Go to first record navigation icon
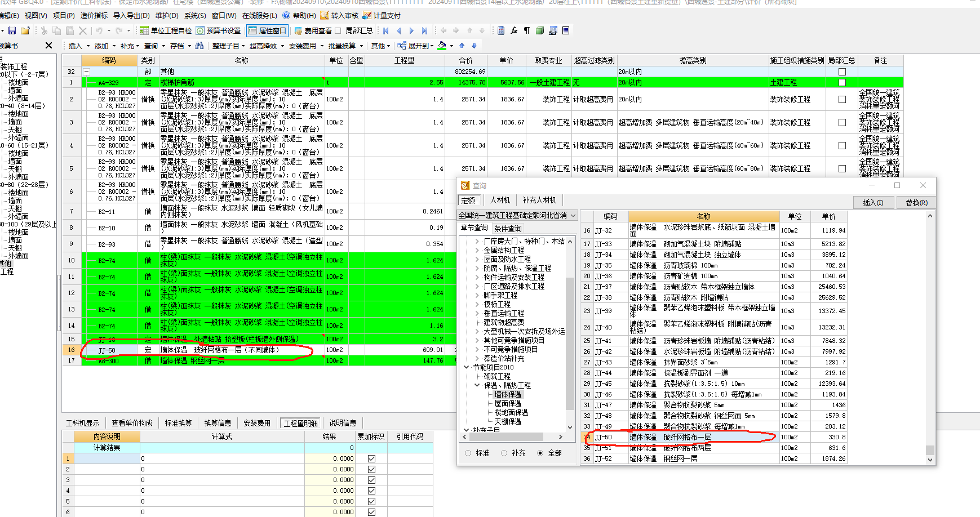The height and width of the screenshot is (517, 980). tap(386, 30)
